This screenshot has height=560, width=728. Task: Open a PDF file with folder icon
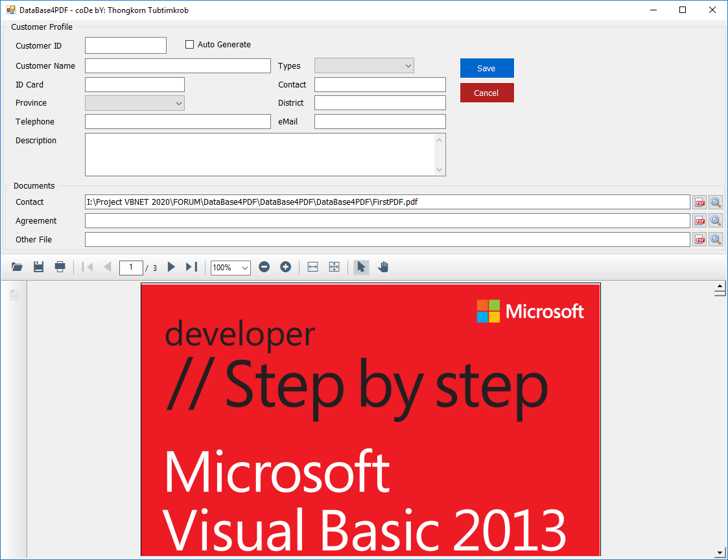pos(17,267)
